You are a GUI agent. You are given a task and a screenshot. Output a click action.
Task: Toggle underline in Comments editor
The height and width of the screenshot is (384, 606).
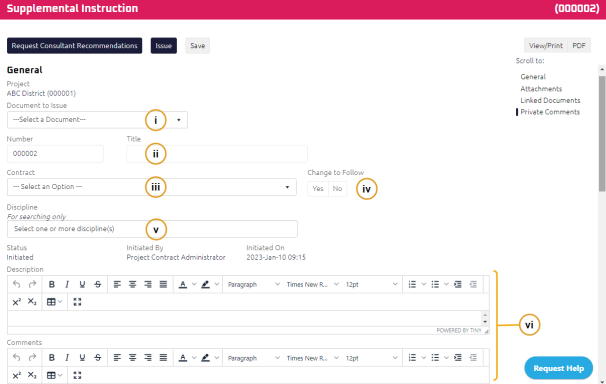tap(82, 358)
